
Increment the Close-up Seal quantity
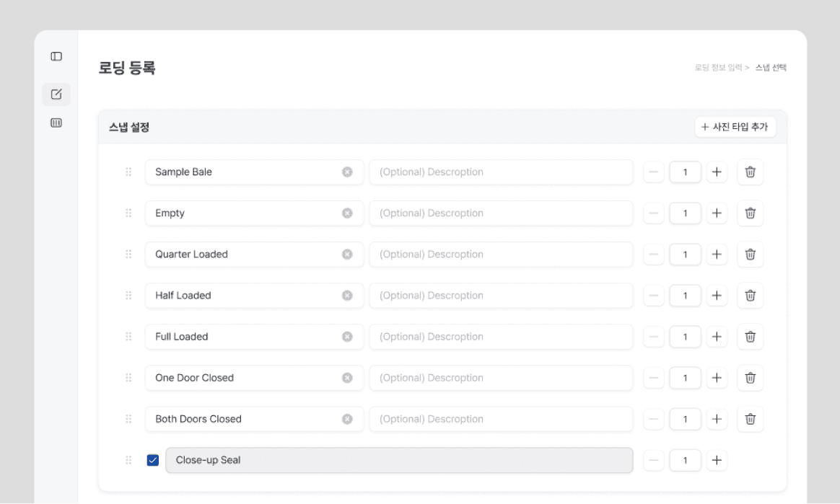717,460
